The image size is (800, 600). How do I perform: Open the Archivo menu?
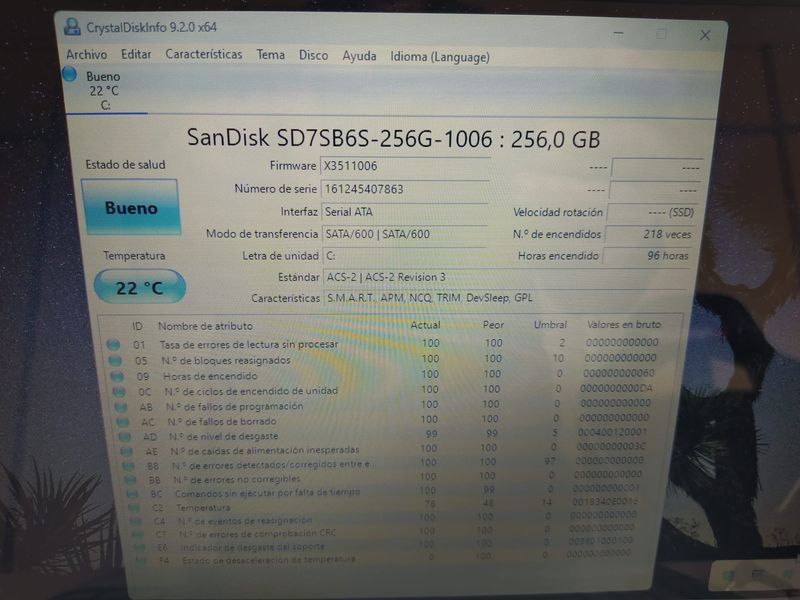[86, 54]
